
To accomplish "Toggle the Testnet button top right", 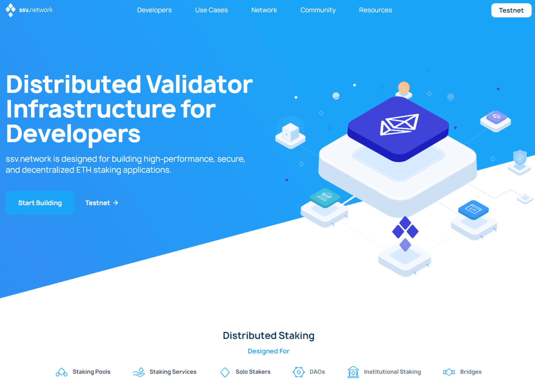I will point(512,10).
